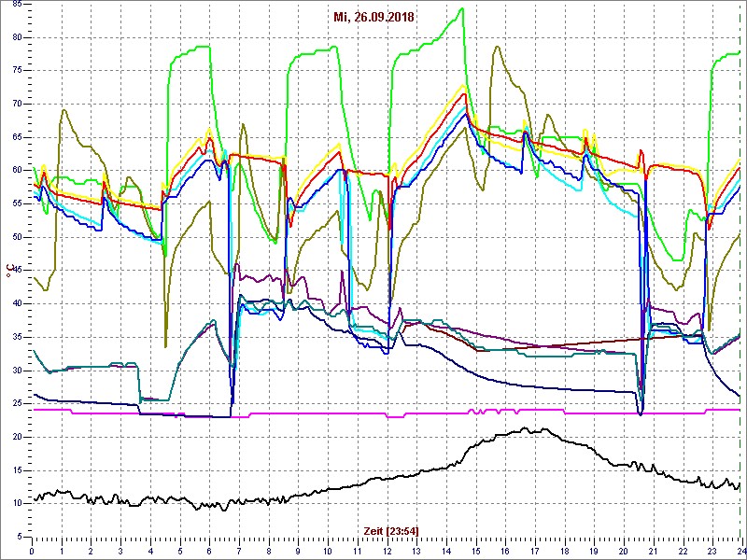Click hour 0 on the time axis
This screenshot has height=560, width=747.
[x=32, y=551]
